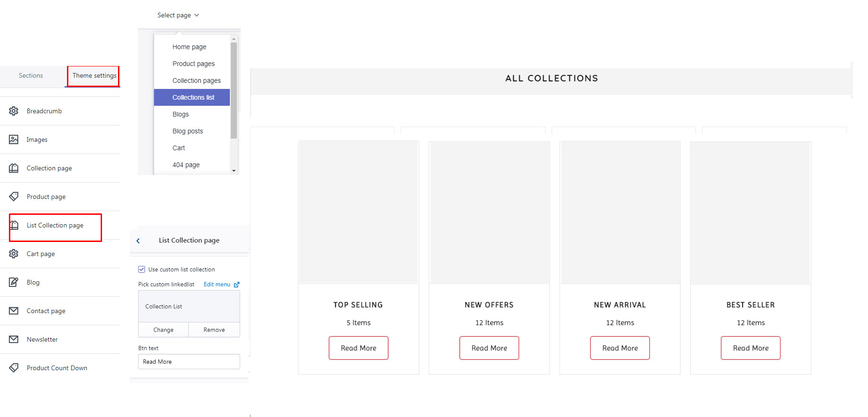Click the '5 Items' count text
Image resolution: width=868 pixels, height=417 pixels.
(x=359, y=323)
